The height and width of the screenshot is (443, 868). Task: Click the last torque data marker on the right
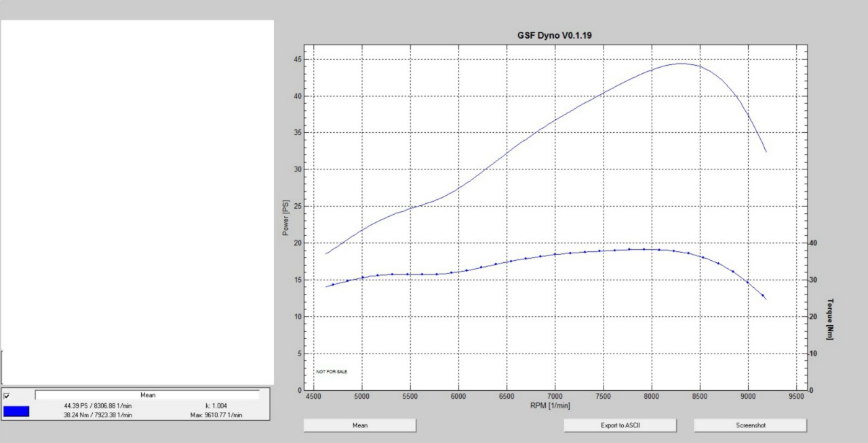pos(763,296)
